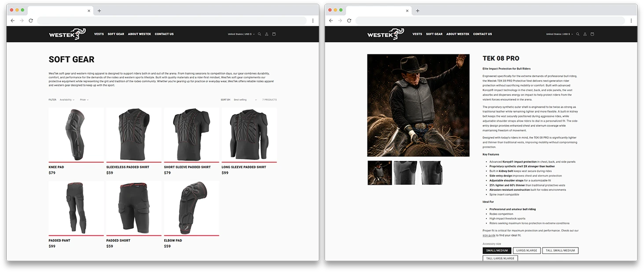Open browser menu dots in right window
This screenshot has height=272, width=644.
click(x=631, y=20)
